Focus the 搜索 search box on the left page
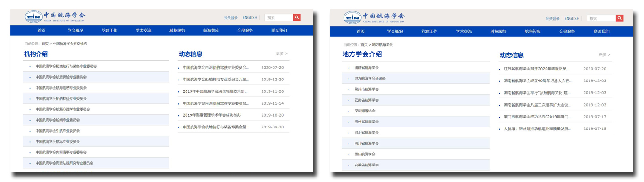 [x=279, y=18]
